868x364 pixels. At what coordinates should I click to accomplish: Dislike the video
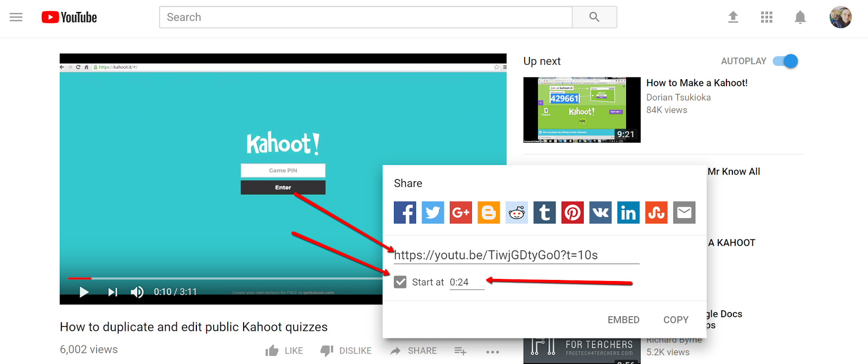point(346,351)
